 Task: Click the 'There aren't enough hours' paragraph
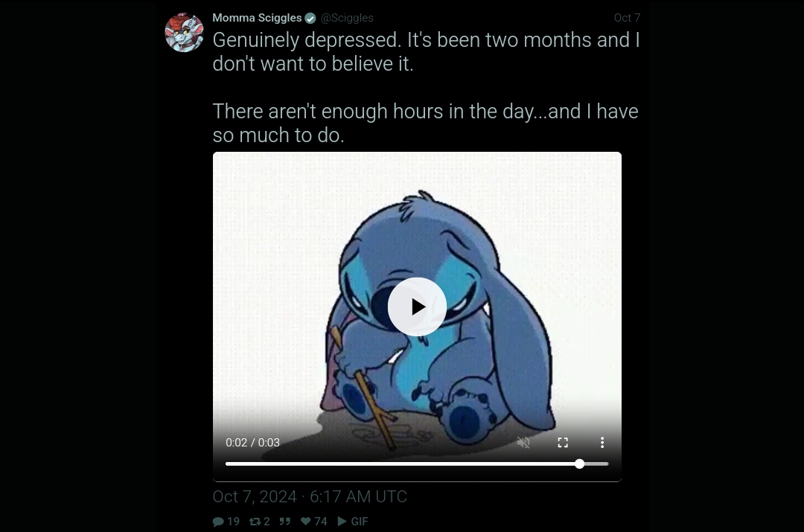click(426, 123)
